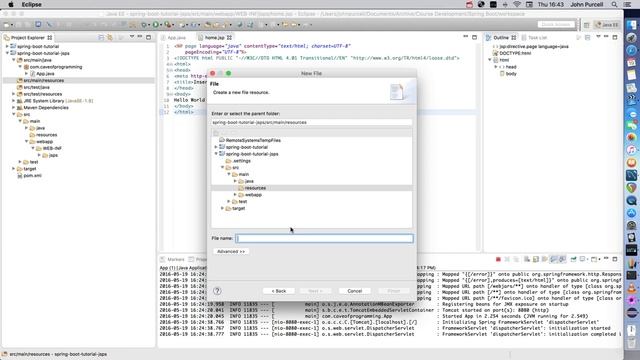Click the Save icon in the main toolbar
640x360 pixels.
(x=18, y=25)
